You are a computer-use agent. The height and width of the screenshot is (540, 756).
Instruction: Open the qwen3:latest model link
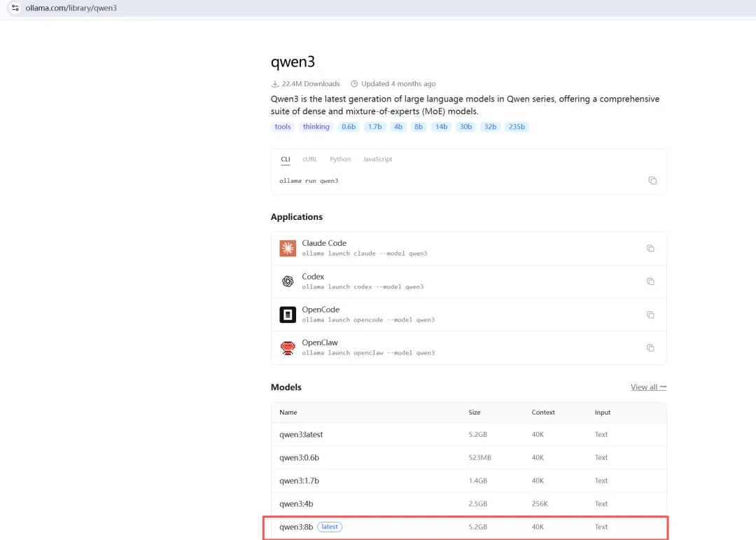301,434
